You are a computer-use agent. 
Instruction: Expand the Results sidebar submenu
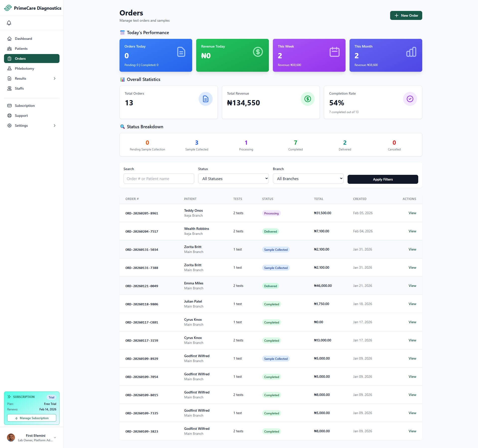(x=55, y=78)
